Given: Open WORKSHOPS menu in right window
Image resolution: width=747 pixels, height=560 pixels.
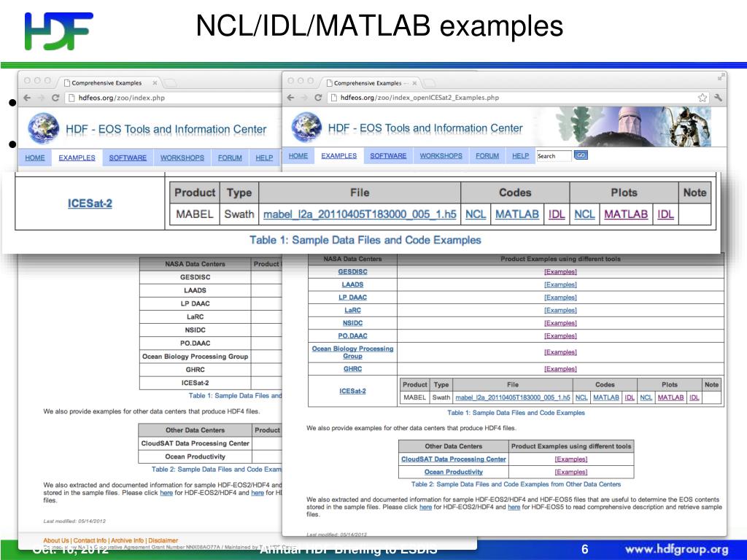Looking at the screenshot, I should [x=441, y=156].
